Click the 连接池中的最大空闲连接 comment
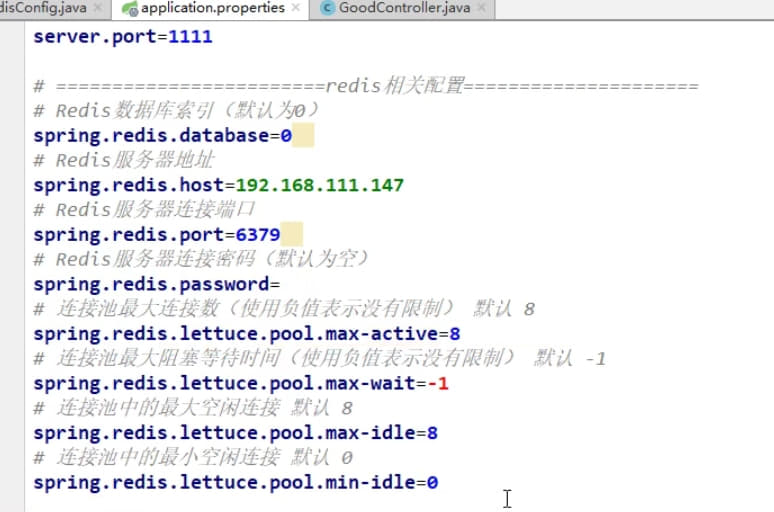The image size is (774, 512). pos(193,408)
